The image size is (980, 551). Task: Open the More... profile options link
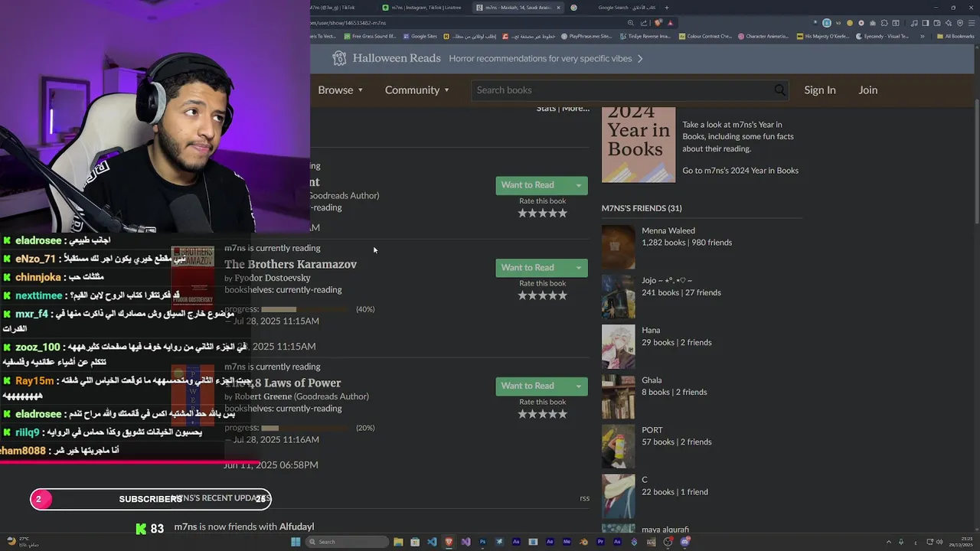576,108
